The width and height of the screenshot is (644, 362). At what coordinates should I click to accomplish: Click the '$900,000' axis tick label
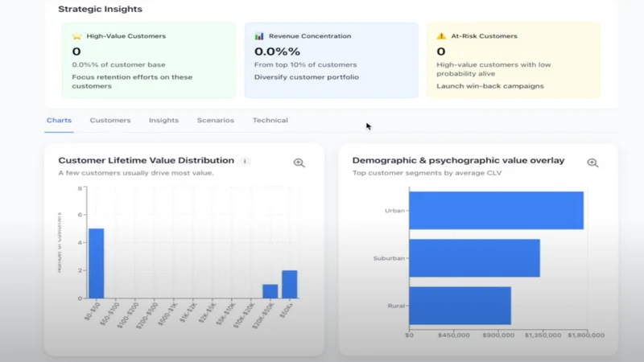(x=498, y=335)
